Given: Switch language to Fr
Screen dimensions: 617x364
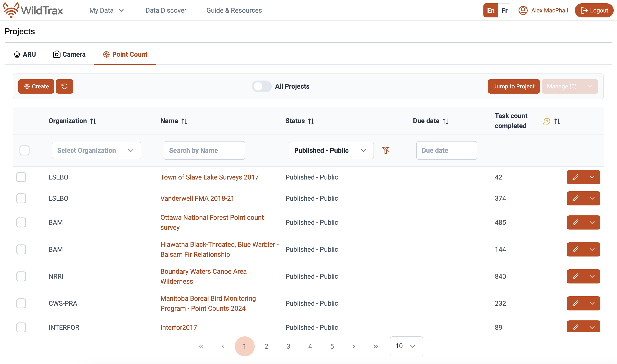Looking at the screenshot, I should click(x=504, y=10).
